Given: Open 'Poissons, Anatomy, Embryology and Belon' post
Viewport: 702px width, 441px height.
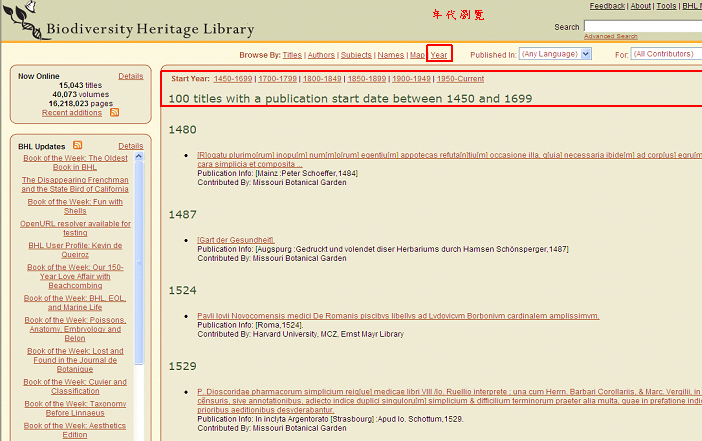Looking at the screenshot, I should [x=75, y=329].
